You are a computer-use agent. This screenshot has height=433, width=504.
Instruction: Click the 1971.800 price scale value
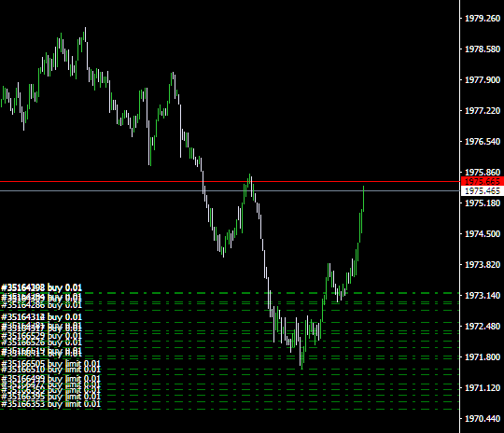[x=483, y=356]
